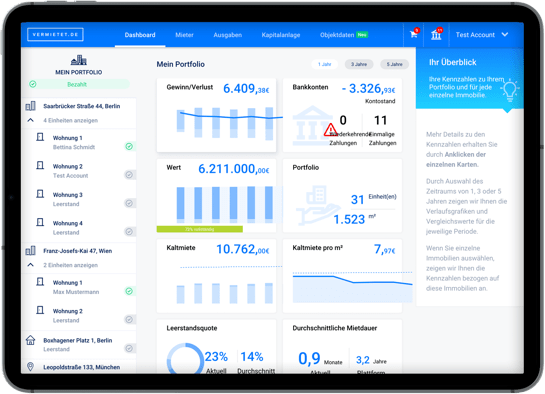Toggle paid status check for Bettina Schmidt
Screen dimensions: 545x394
pos(129,147)
